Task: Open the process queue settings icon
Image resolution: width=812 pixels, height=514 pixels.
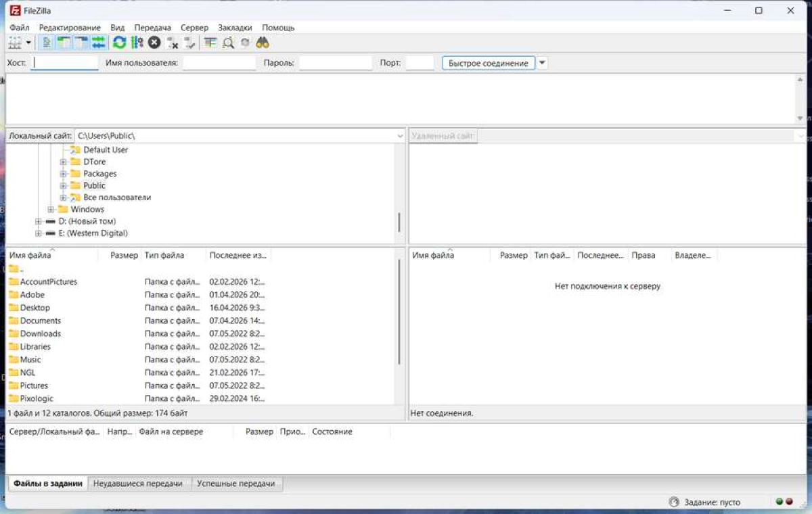Action: tap(137, 43)
